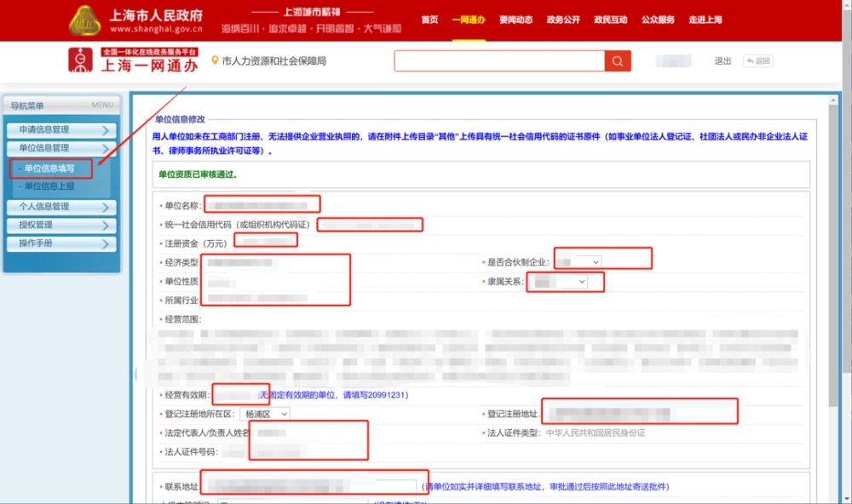Open the 登记注册地所在区 杨浦区 dropdown
Image resolution: width=852 pixels, height=504 pixels.
[x=264, y=414]
